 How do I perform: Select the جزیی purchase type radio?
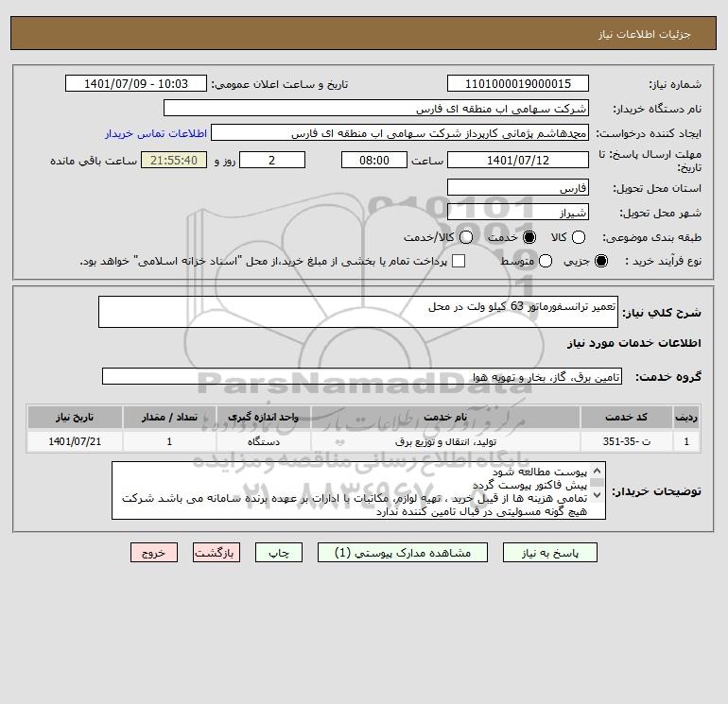(x=600, y=261)
